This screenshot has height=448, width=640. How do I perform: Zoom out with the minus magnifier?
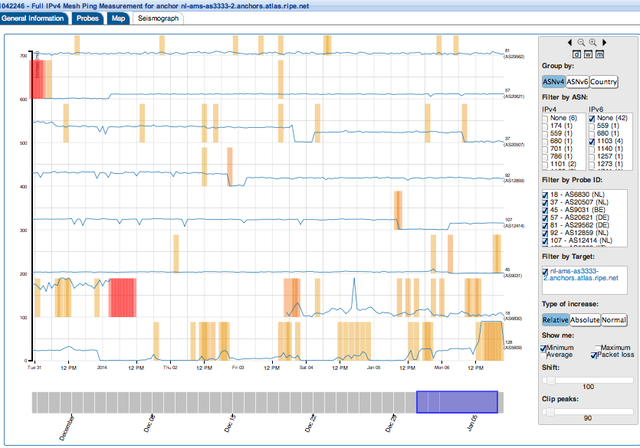pos(581,42)
